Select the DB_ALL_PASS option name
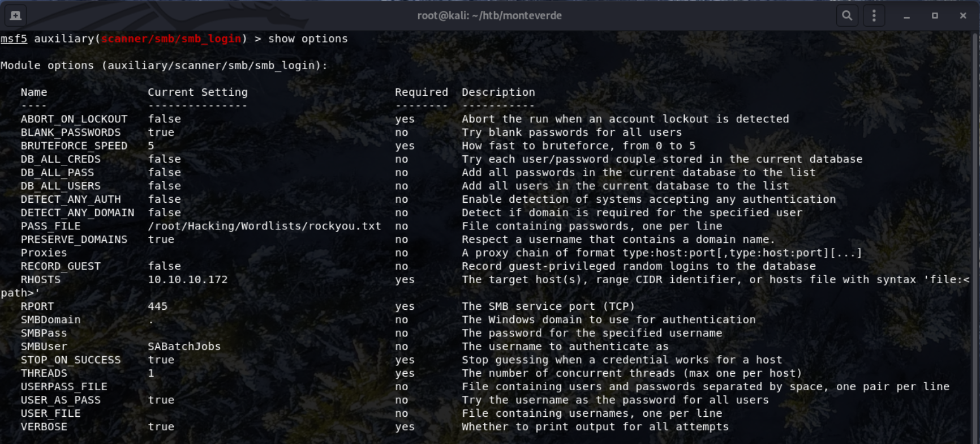Screen dimensions: 980x444 click(57, 172)
